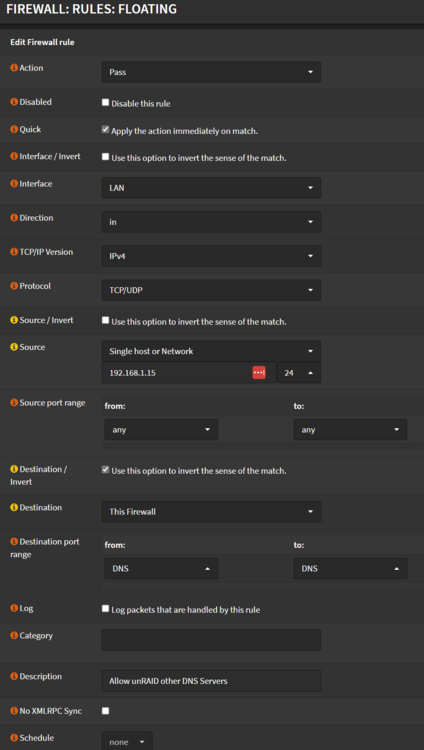Click the Description field about unRAID DNS

pos(211,681)
